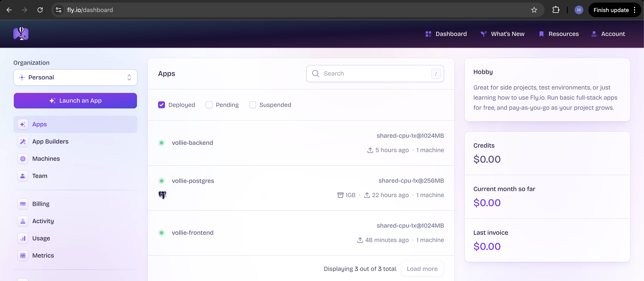Open What's New in top navigation

(502, 34)
